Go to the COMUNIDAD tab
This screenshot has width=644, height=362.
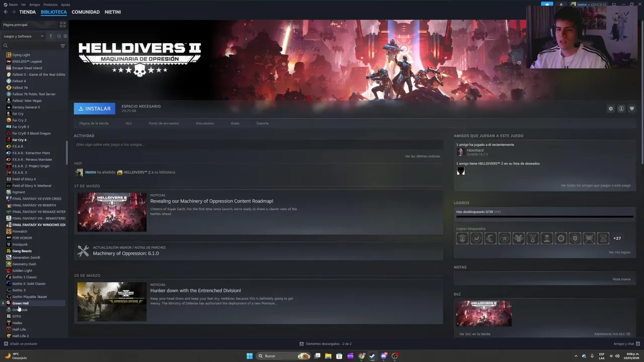tap(86, 12)
